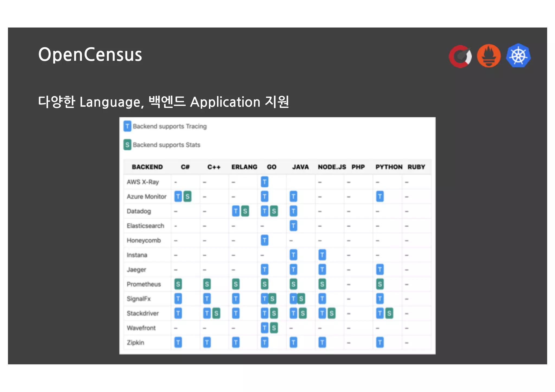Click the C++ column header
555x392 pixels.
coord(214,167)
